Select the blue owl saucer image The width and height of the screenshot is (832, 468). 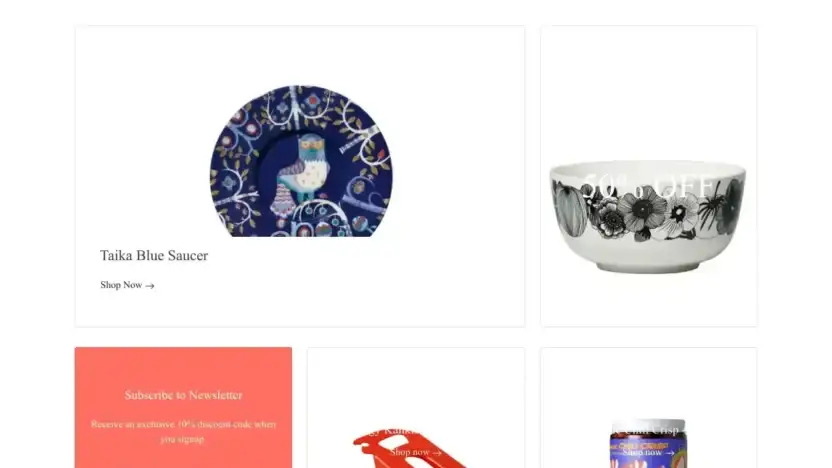[301, 161]
